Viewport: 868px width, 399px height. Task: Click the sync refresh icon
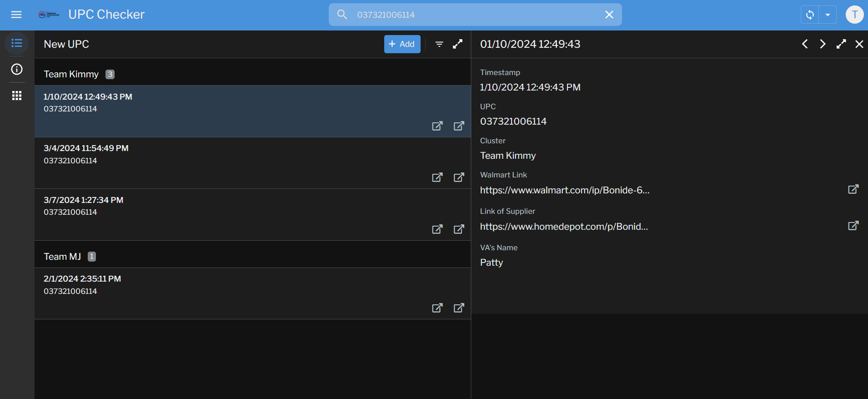point(810,15)
